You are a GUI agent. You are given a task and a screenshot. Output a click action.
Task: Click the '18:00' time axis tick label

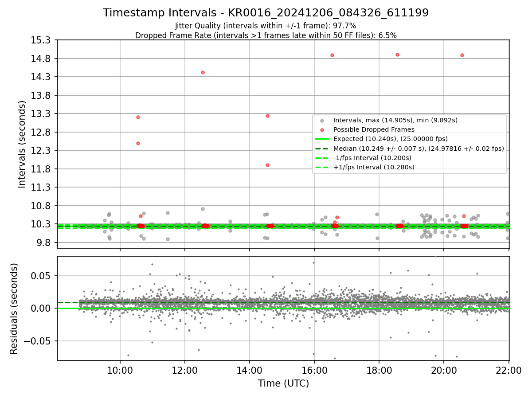(x=379, y=371)
